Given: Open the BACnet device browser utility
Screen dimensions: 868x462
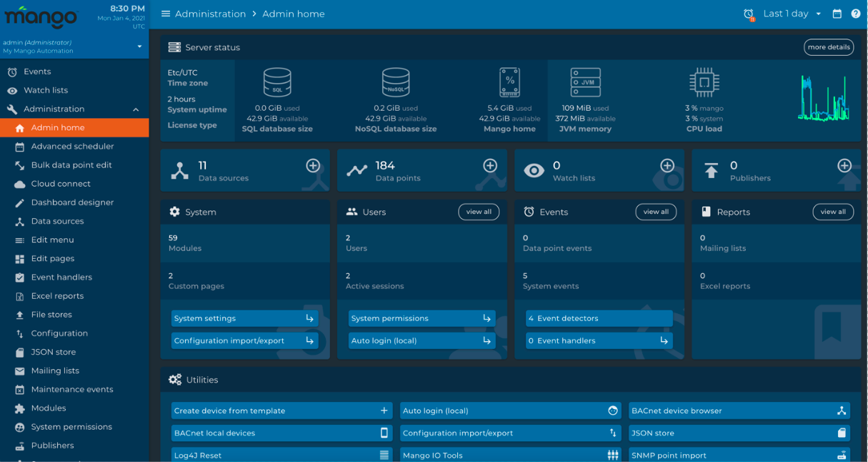Looking at the screenshot, I should pyautogui.click(x=739, y=411).
